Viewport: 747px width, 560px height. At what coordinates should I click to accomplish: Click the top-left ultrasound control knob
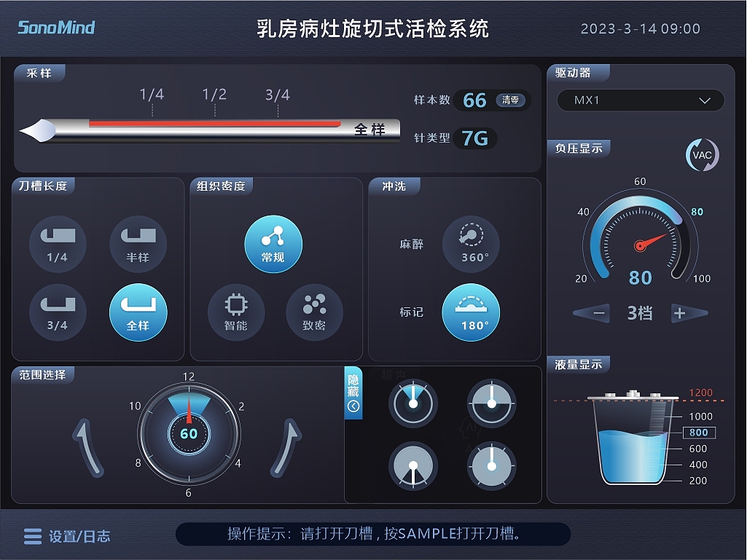click(413, 402)
